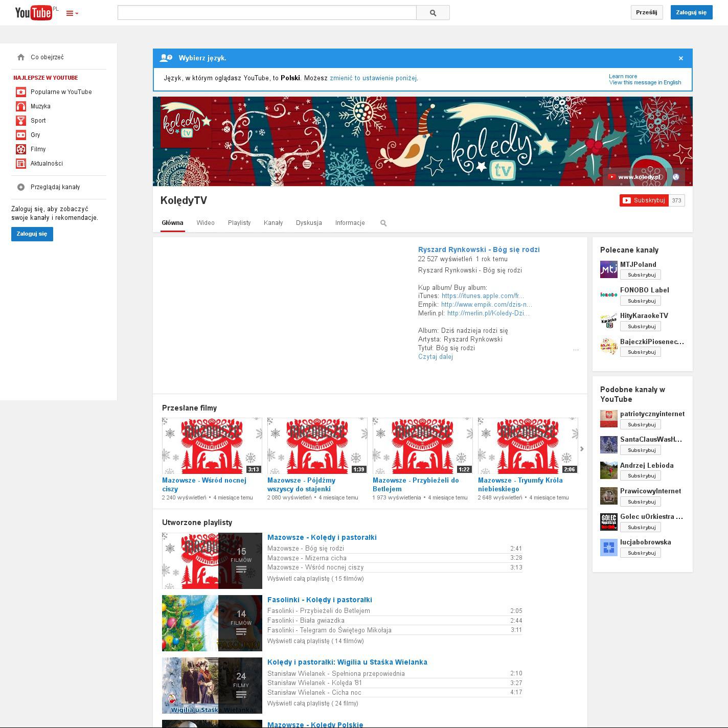Image resolution: width=728 pixels, height=728 pixels.
Task: Click the YouTube logo
Action: [x=34, y=12]
